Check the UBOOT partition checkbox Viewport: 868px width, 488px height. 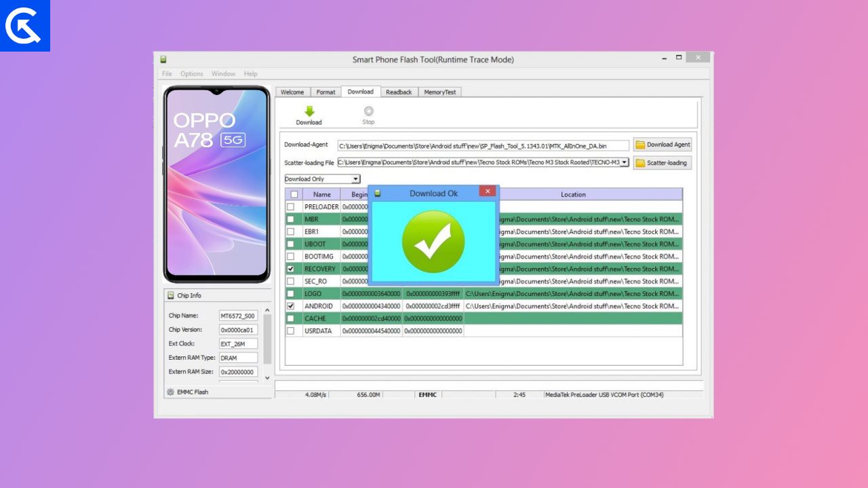291,244
